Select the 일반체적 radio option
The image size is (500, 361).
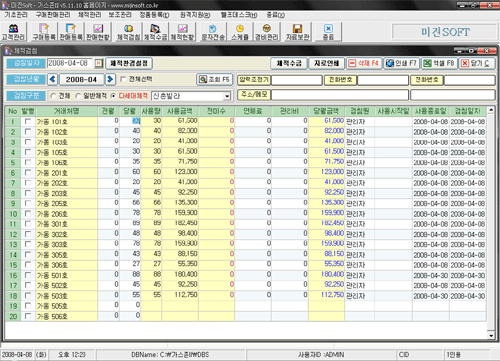pos(78,96)
